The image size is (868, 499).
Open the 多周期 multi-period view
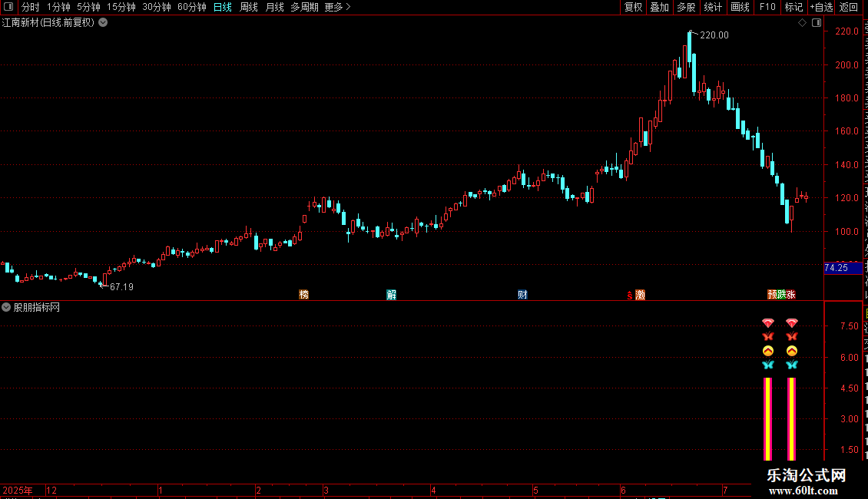click(x=304, y=7)
